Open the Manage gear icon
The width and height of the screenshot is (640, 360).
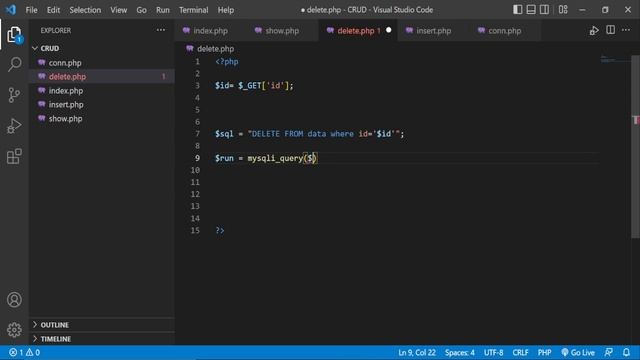14,330
